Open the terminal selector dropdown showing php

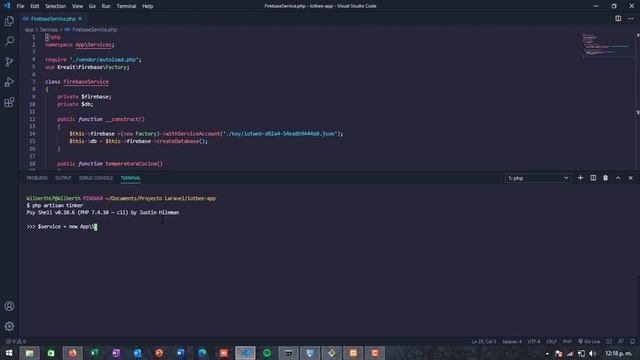[538, 178]
